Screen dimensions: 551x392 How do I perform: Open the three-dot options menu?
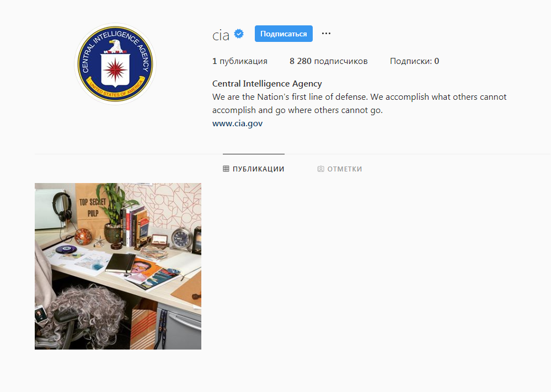point(326,34)
